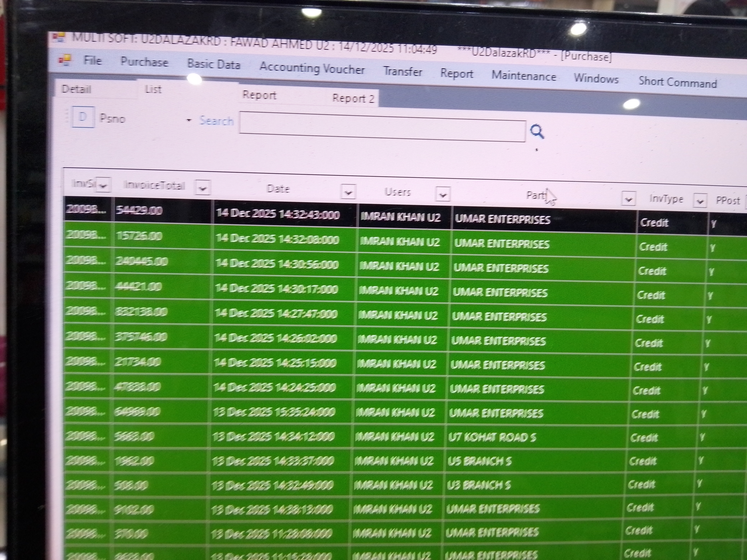Select the U7 KOHAT ROAD S invoice row
This screenshot has width=747, height=560.
[492, 437]
